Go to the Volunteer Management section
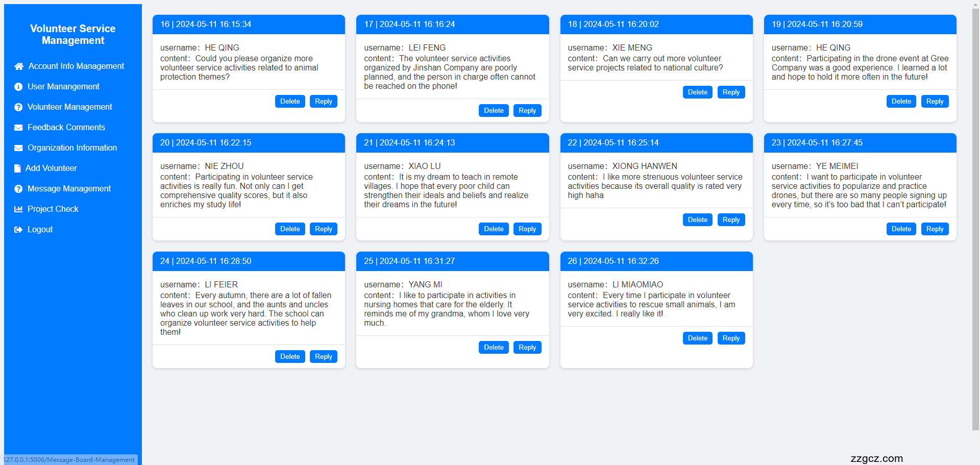Viewport: 980px width, 465px height. pyautogui.click(x=69, y=107)
